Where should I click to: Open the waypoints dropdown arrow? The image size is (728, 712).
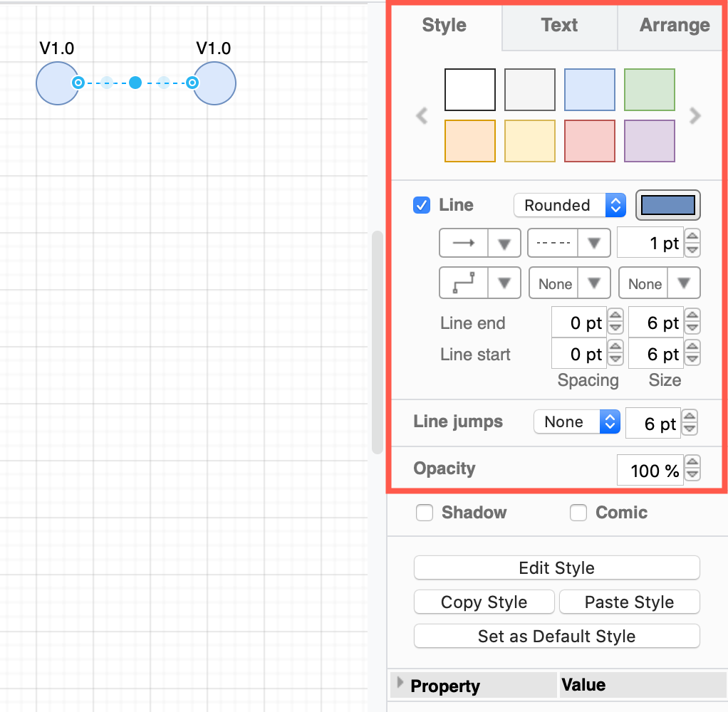504,283
